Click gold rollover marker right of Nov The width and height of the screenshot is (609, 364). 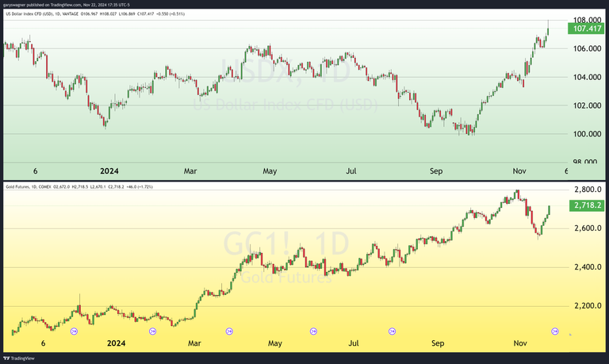555,331
